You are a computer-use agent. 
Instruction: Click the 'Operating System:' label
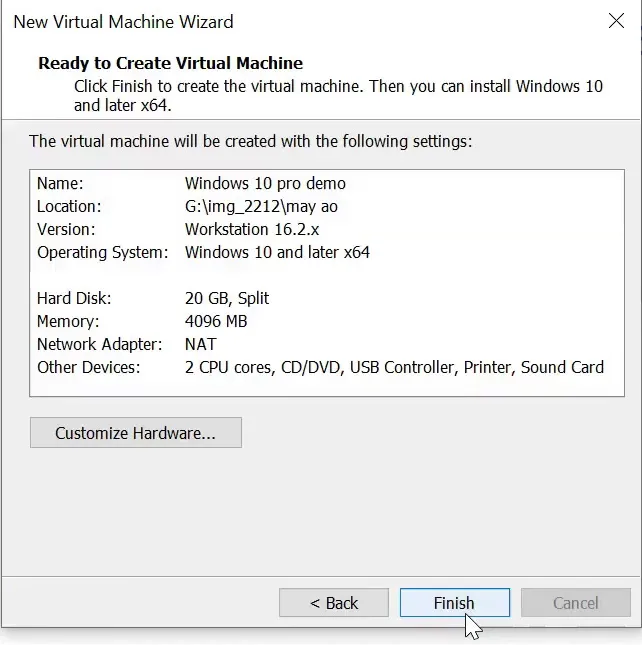point(102,252)
